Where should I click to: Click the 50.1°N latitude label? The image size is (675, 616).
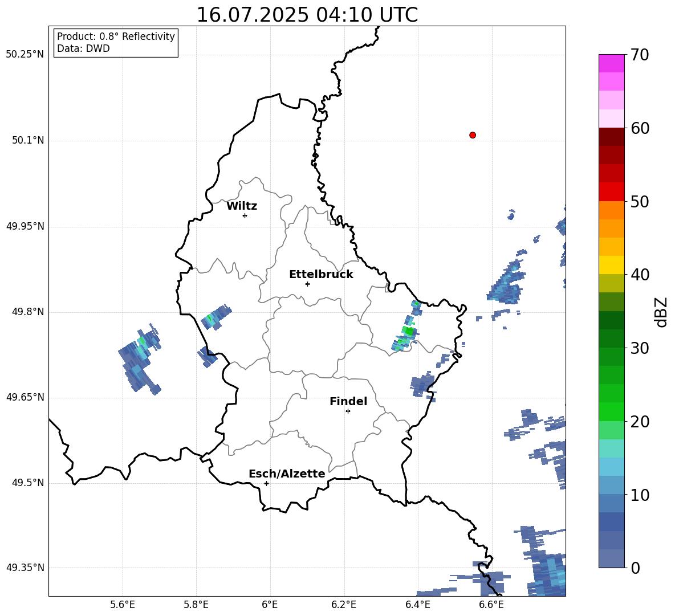point(28,140)
